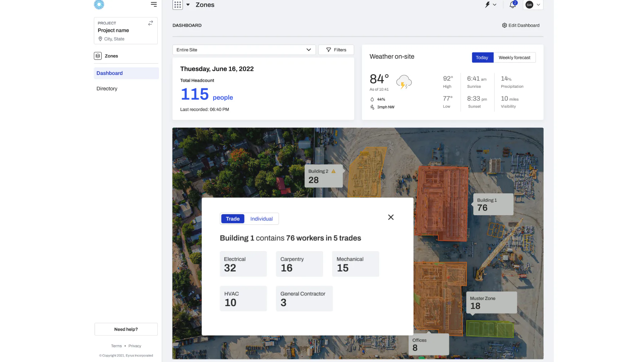Open the lightning bolt quick actions menu
Screen dimensions: 644x362
[491, 5]
